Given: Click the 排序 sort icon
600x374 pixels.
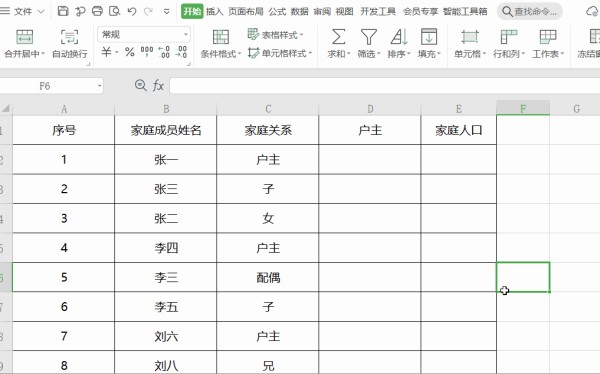Looking at the screenshot, I should pyautogui.click(x=399, y=37).
